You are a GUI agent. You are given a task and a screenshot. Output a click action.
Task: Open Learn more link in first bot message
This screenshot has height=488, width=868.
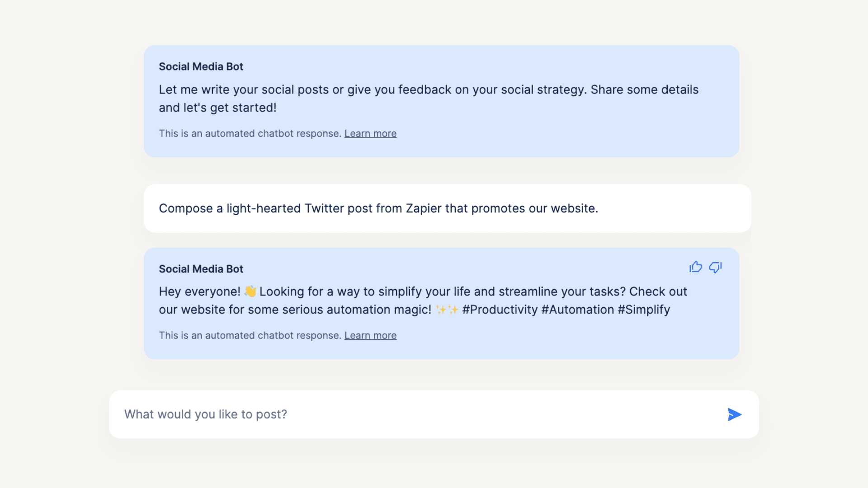pos(370,134)
